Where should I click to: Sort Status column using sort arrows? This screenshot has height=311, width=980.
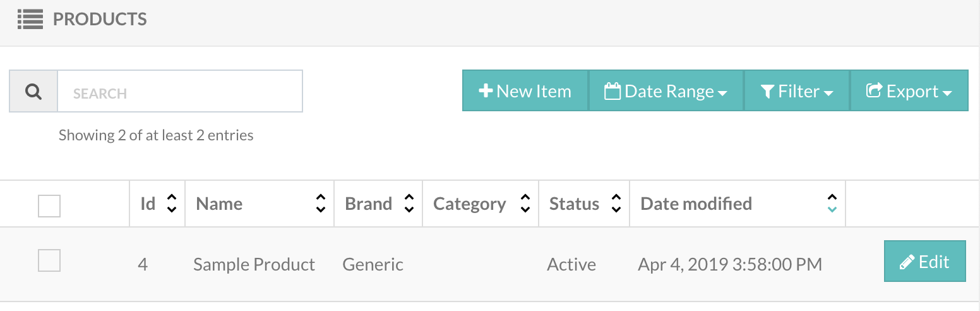(x=616, y=204)
